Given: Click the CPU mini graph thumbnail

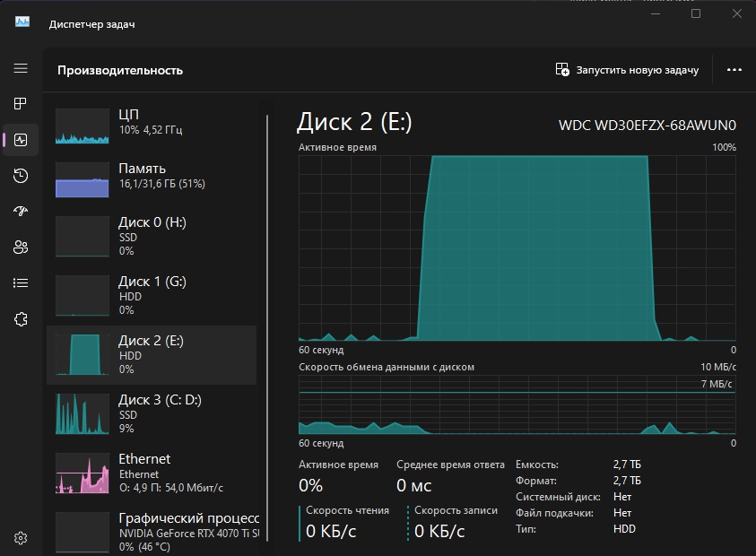Looking at the screenshot, I should [82, 126].
